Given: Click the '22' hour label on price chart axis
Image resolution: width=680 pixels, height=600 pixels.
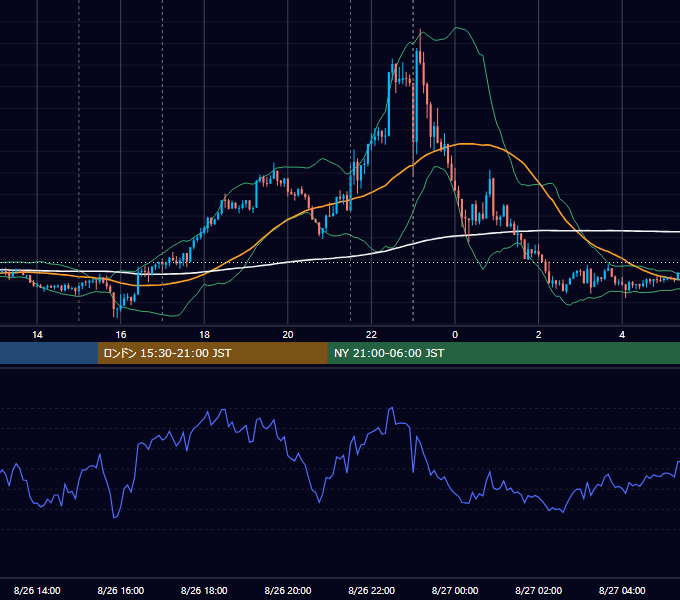Looking at the screenshot, I should (371, 335).
